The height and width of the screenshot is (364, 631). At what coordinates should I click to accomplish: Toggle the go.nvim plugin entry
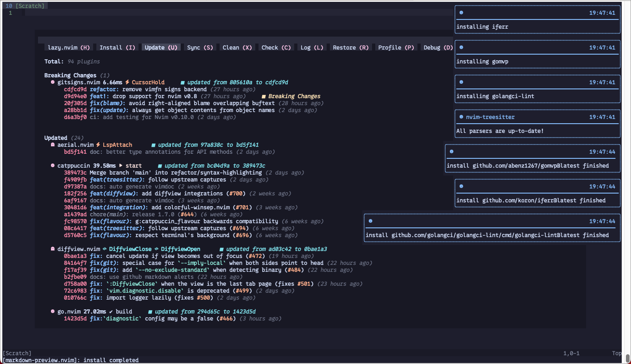69,312
